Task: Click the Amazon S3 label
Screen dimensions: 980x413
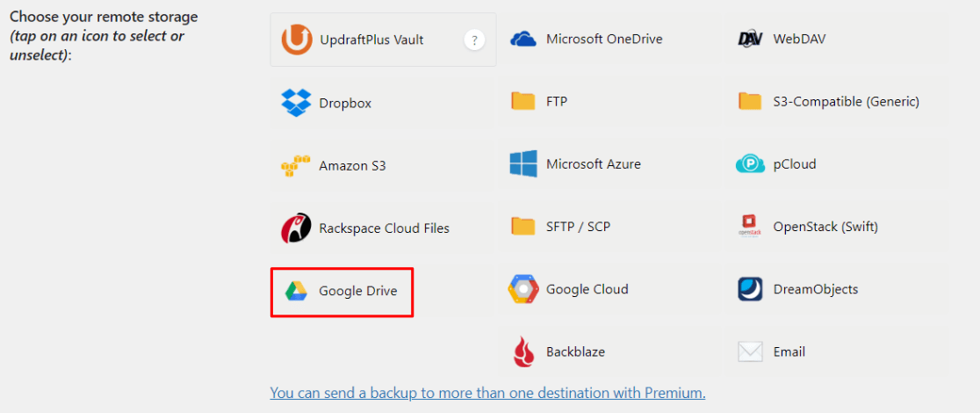Action: pos(352,166)
